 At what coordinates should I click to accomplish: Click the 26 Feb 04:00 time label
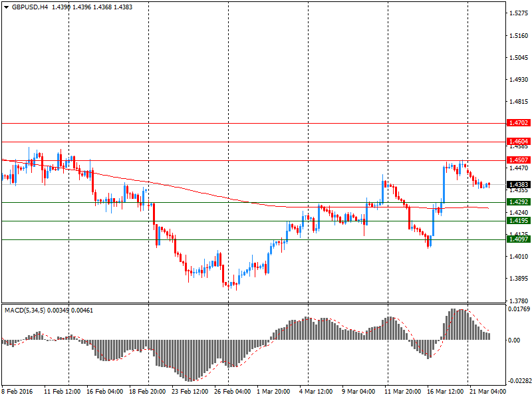point(233,392)
